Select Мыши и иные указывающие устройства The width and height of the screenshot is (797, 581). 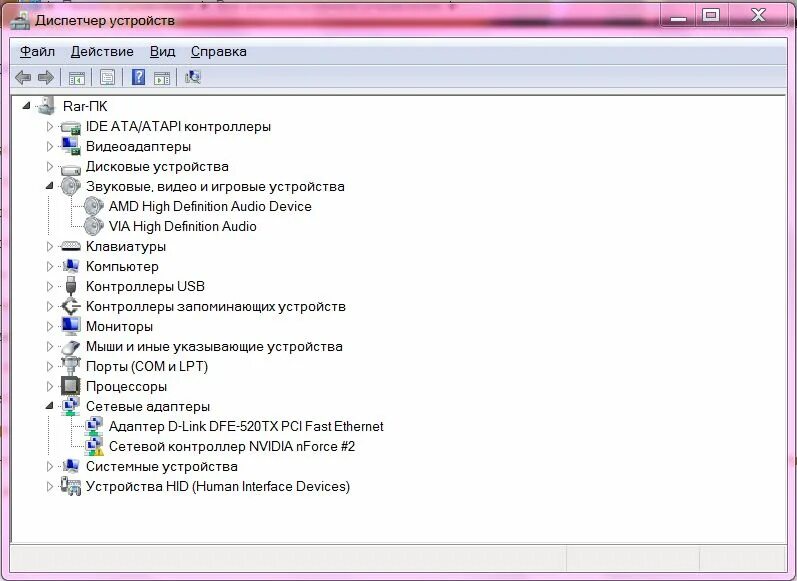(x=214, y=347)
